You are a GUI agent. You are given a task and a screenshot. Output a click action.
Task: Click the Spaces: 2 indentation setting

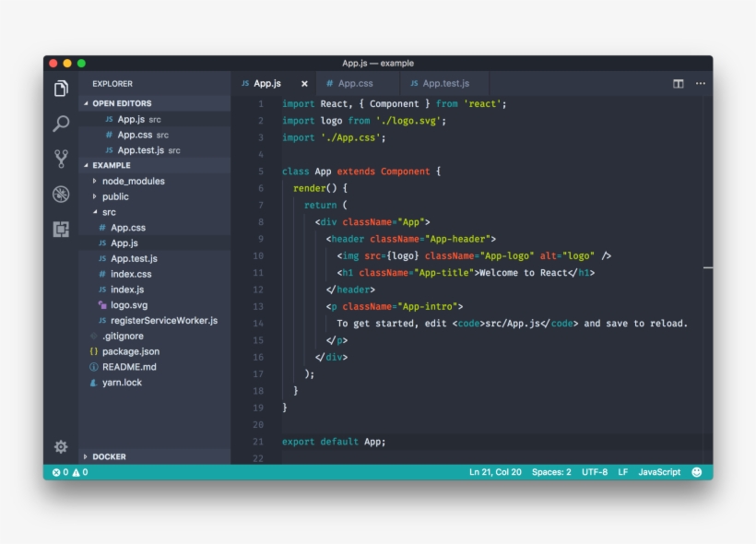(551, 472)
